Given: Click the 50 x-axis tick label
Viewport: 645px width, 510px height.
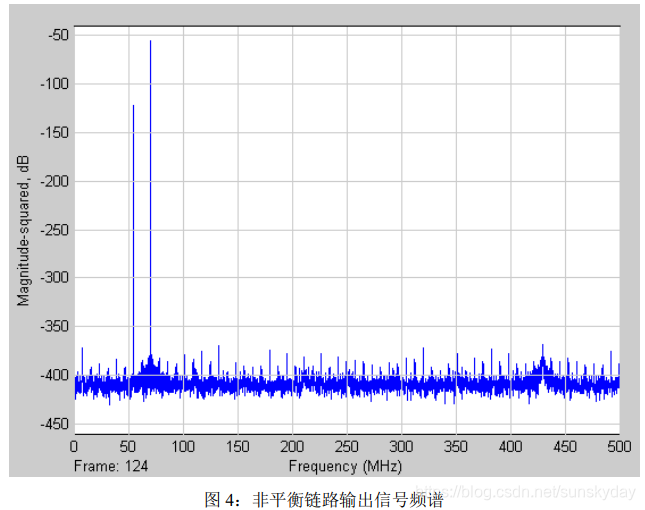Looking at the screenshot, I should click(128, 446).
